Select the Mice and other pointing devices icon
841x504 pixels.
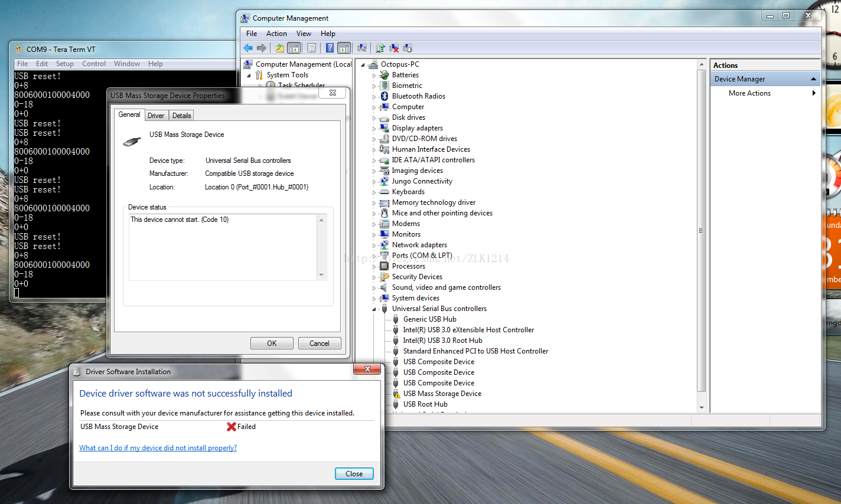click(x=384, y=213)
